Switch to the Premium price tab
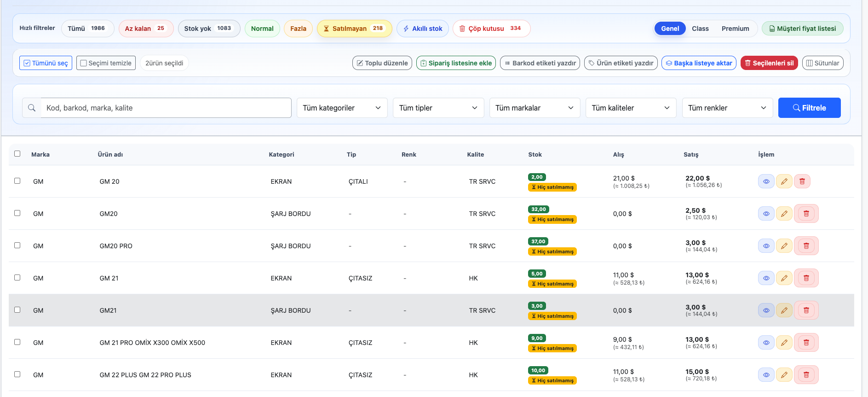Image resolution: width=868 pixels, height=397 pixels. (x=735, y=29)
